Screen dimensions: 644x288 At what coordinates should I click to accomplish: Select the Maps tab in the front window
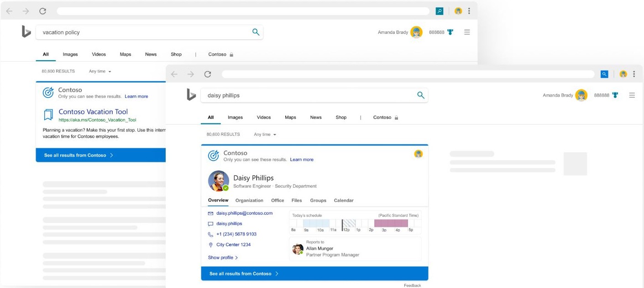290,117
